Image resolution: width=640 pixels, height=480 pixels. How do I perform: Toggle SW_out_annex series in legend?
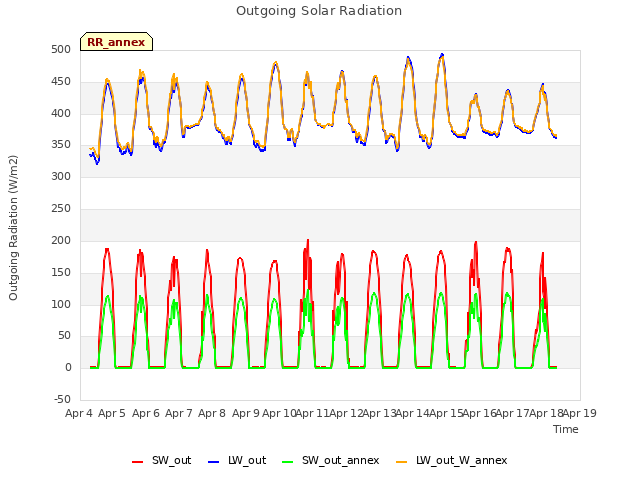[331, 460]
